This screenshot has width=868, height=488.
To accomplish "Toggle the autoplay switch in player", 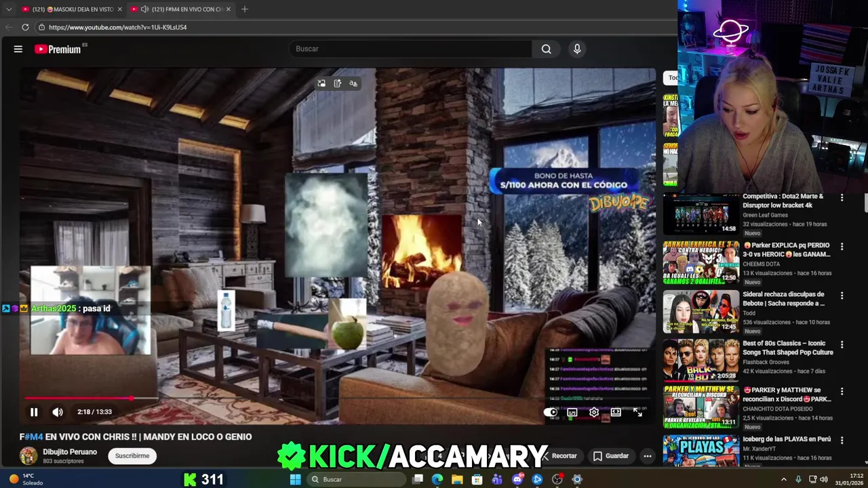I will pyautogui.click(x=551, y=412).
